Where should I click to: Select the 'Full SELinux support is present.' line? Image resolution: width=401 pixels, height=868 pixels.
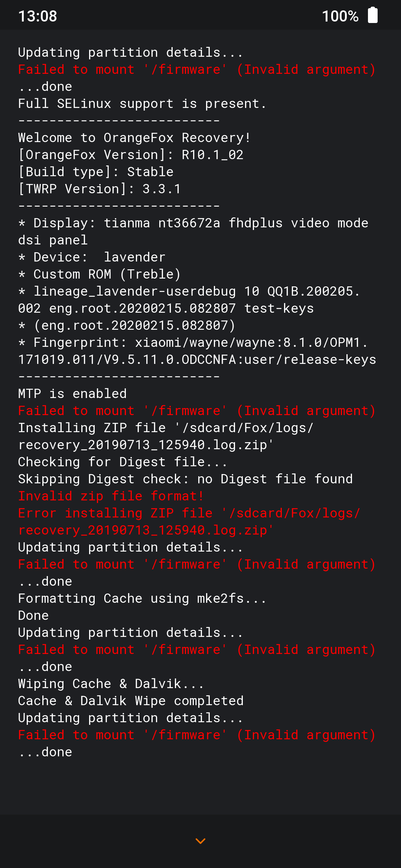(x=142, y=103)
